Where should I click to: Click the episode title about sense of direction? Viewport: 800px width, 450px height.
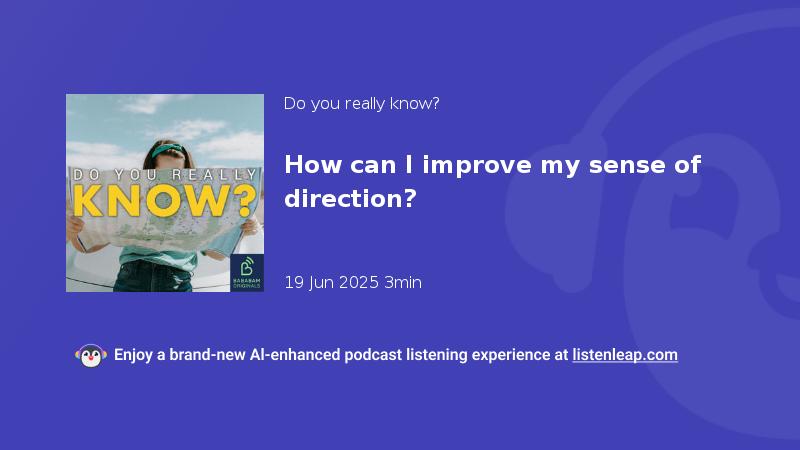click(x=492, y=182)
